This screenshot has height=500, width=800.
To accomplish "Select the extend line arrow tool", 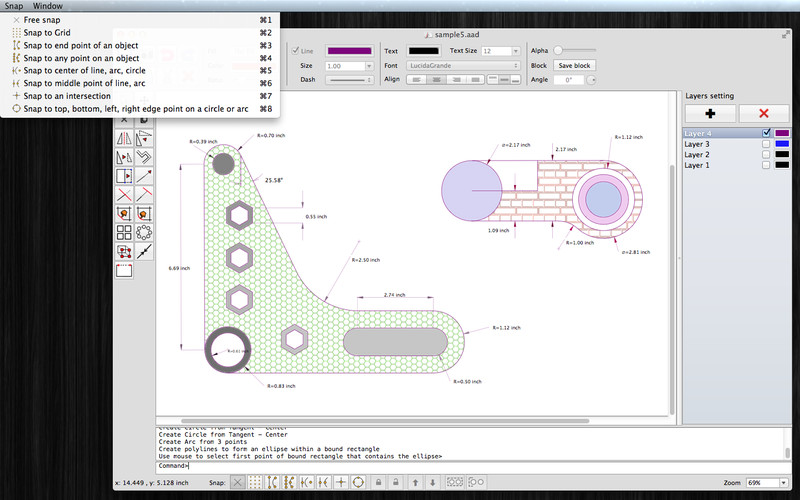I will pyautogui.click(x=144, y=176).
